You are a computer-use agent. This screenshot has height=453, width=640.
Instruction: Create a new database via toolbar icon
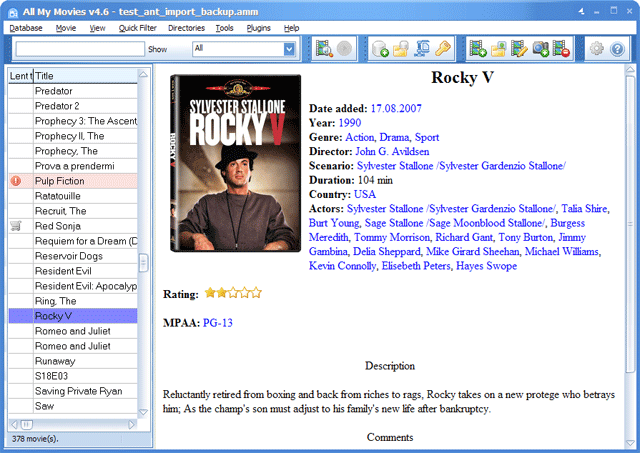pyautogui.click(x=380, y=49)
